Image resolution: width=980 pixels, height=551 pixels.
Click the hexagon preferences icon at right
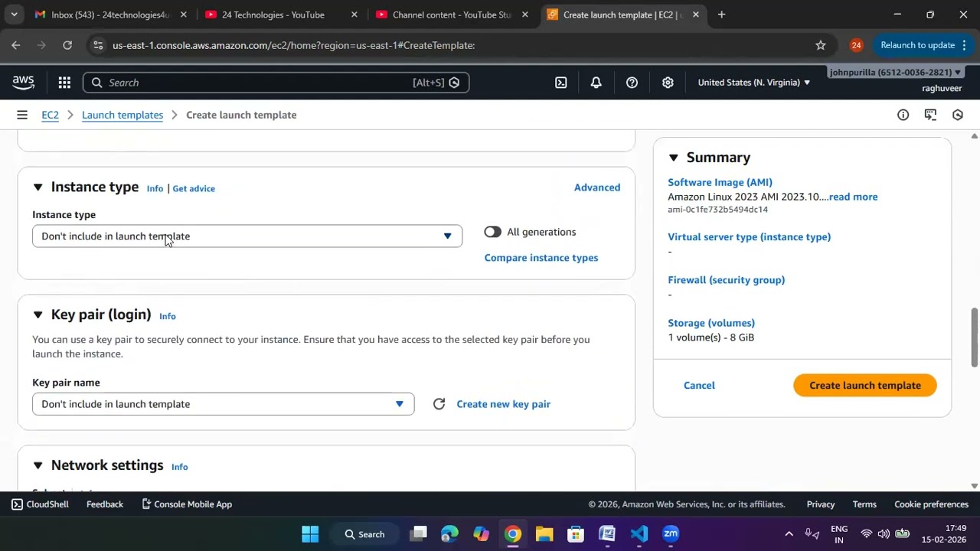[x=957, y=115]
